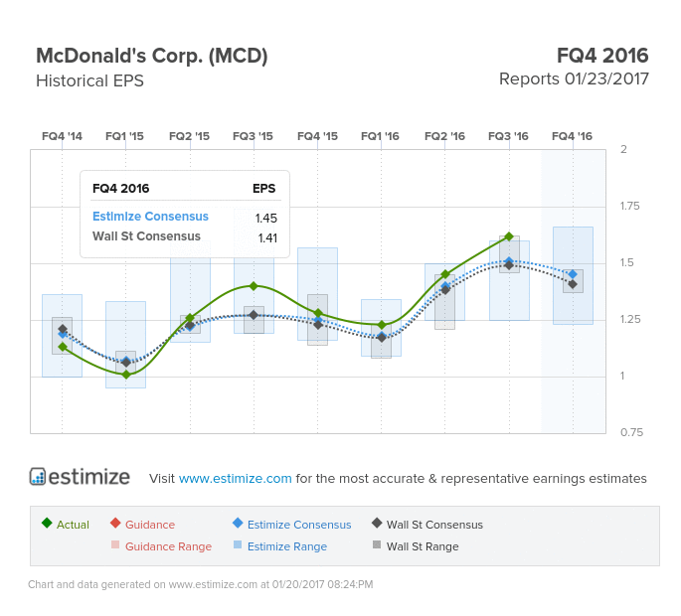Screen dimensions: 681x616
Task: Click the blue Estimize Consensus legend diamond
Action: click(238, 523)
